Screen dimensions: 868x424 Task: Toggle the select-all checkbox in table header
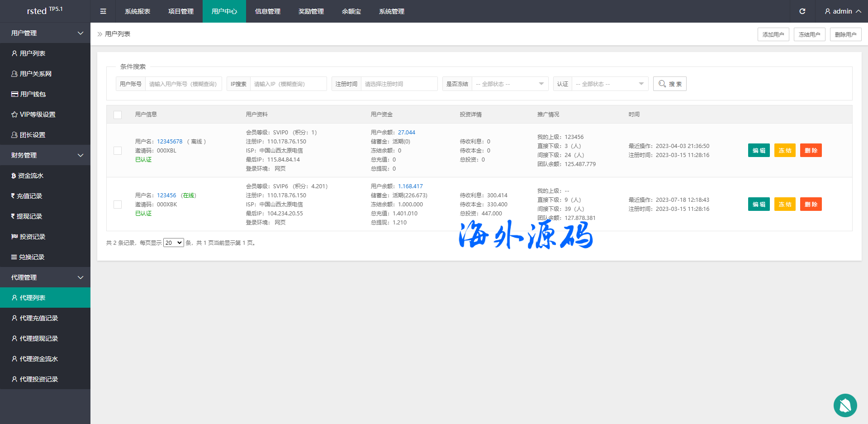click(118, 114)
